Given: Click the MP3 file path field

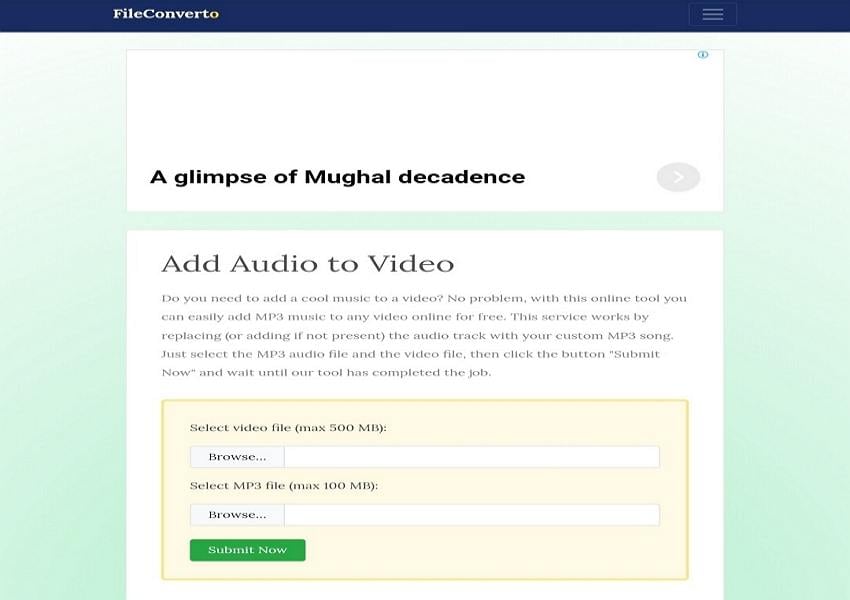Looking at the screenshot, I should (x=472, y=515).
